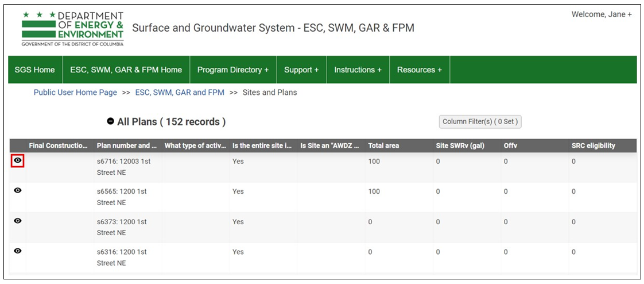644x284 pixels.
Task: Open the Welcome, Jane user menu
Action: 601,14
